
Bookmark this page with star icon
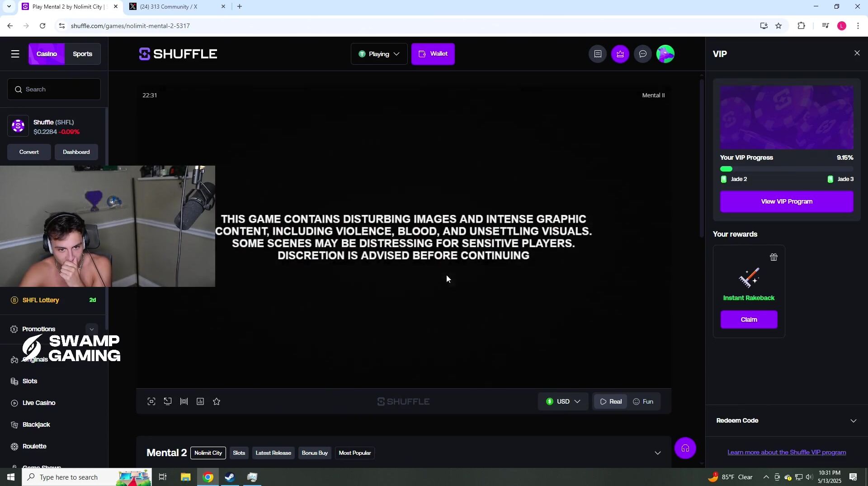(x=778, y=26)
